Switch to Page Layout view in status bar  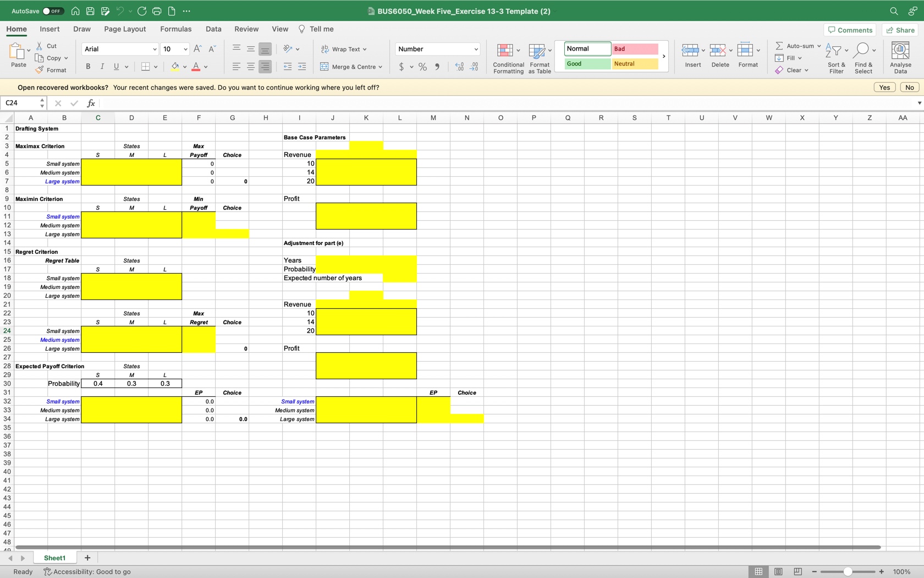tap(778, 571)
